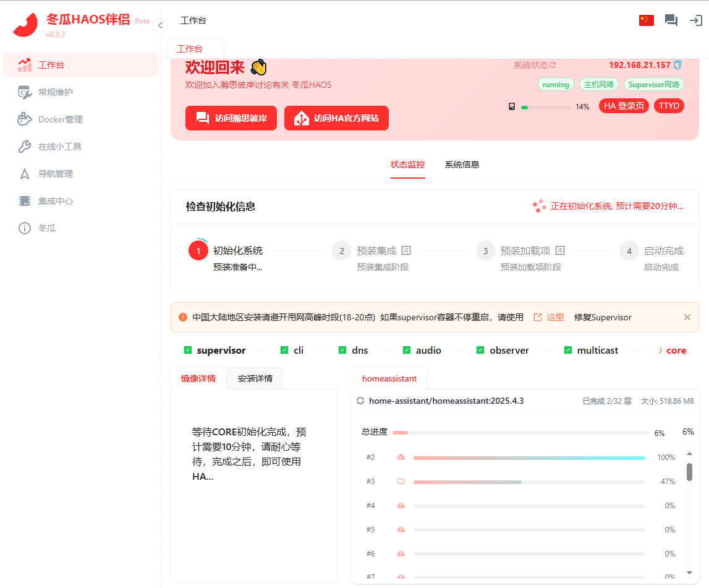Click the running status tag
The width and height of the screenshot is (709, 588).
click(556, 85)
